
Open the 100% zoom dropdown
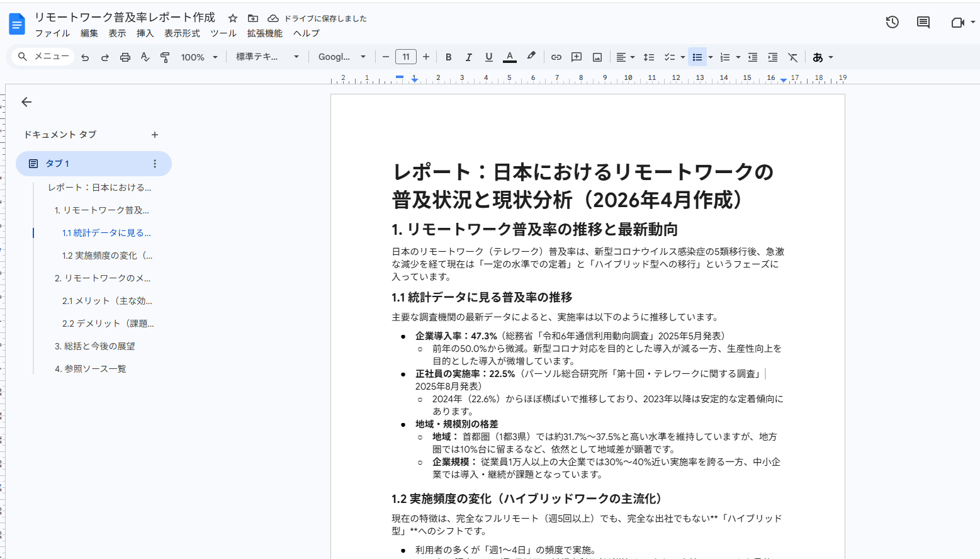coord(199,57)
